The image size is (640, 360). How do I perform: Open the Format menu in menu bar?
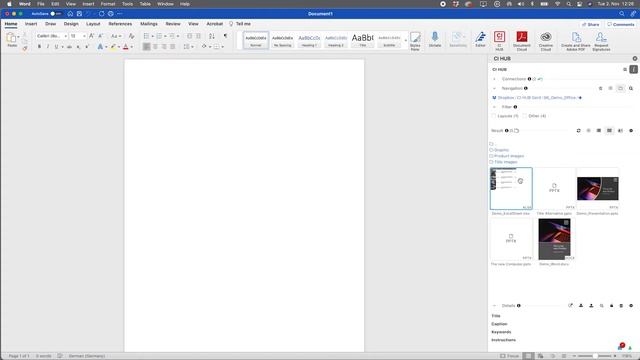click(x=108, y=4)
